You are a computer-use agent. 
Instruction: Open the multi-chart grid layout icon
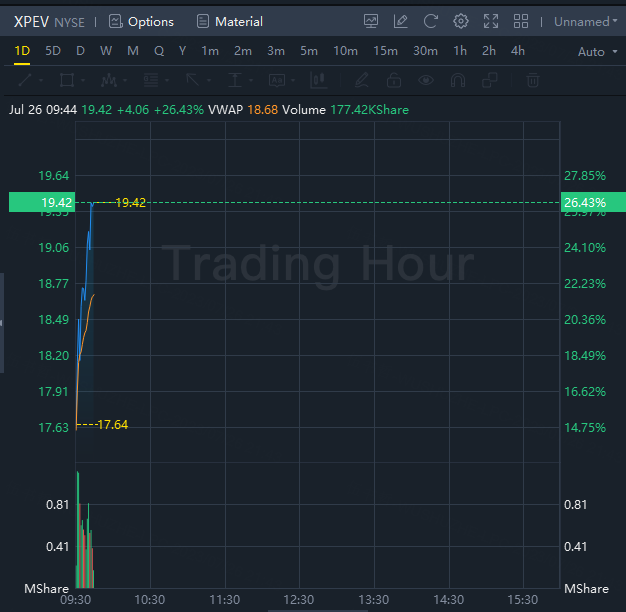coord(521,21)
